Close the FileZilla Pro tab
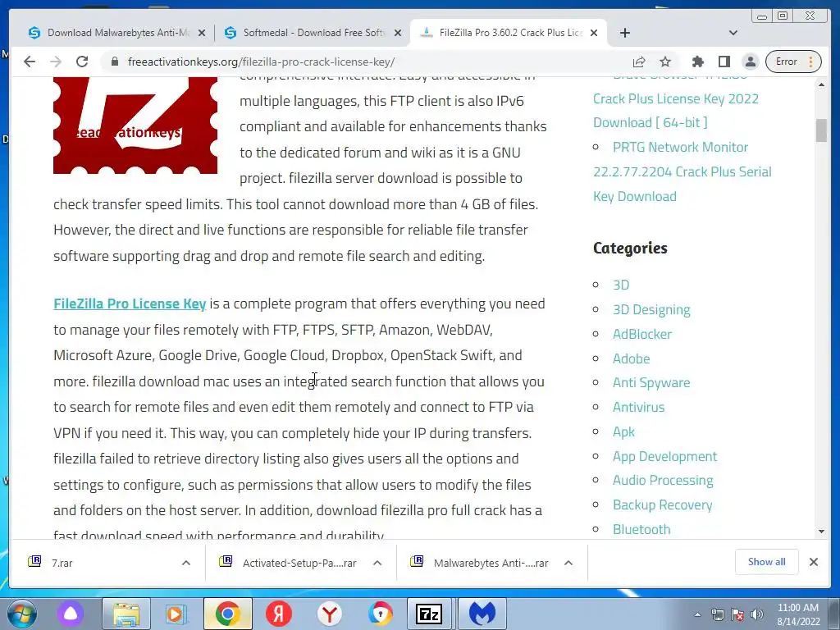The height and width of the screenshot is (630, 840). (594, 33)
